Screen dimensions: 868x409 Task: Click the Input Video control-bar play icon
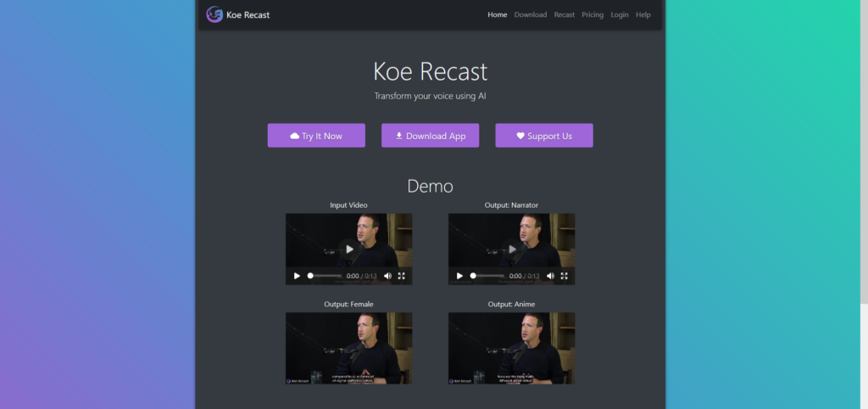[x=297, y=276]
